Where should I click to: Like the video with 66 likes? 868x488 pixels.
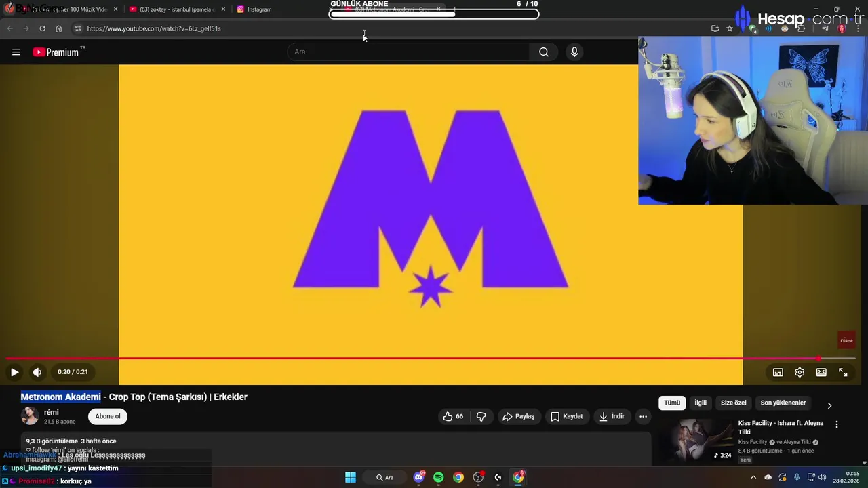point(453,416)
